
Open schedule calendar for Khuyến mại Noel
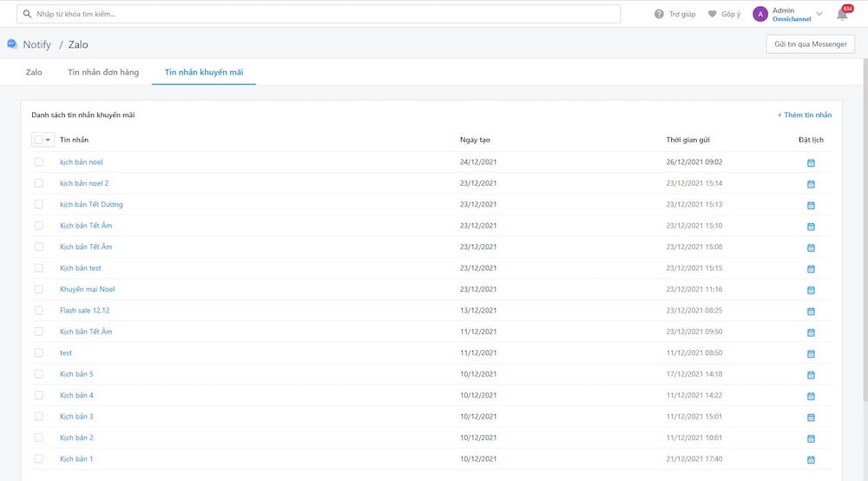811,290
